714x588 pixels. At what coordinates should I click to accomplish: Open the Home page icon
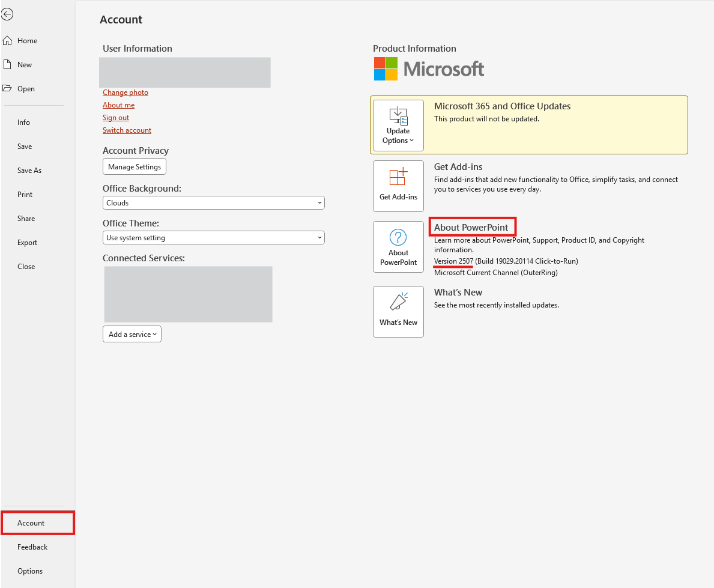pos(7,40)
